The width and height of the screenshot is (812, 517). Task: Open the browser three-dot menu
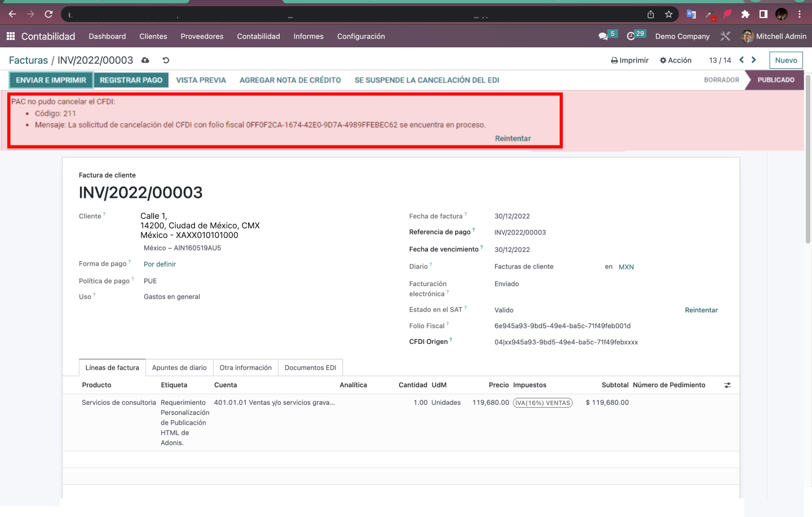pyautogui.click(x=800, y=14)
